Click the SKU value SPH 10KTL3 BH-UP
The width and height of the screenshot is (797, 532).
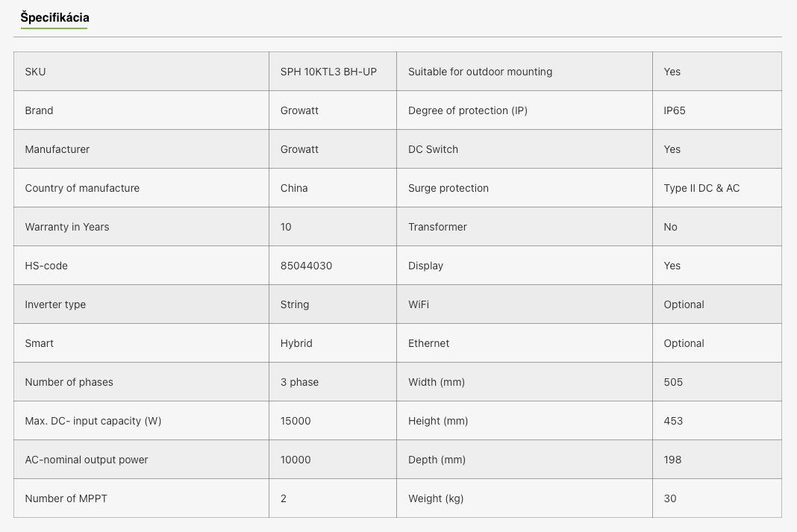[328, 72]
